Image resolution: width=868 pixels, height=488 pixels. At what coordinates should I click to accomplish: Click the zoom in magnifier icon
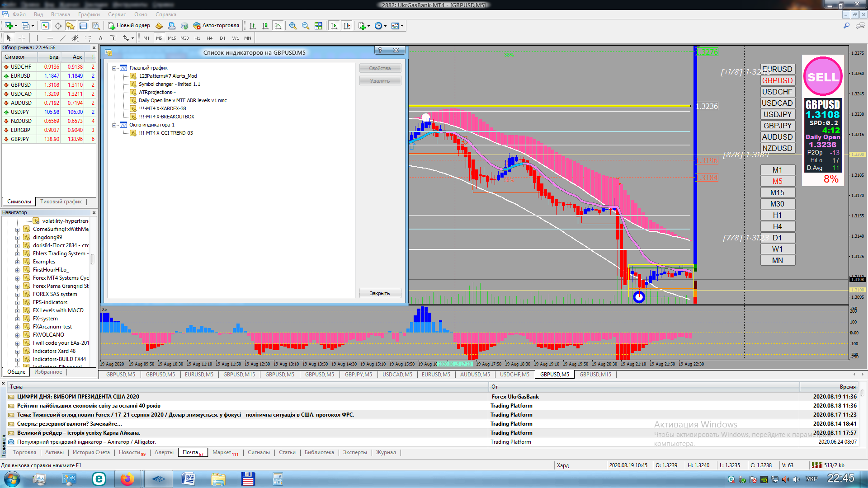[293, 26]
